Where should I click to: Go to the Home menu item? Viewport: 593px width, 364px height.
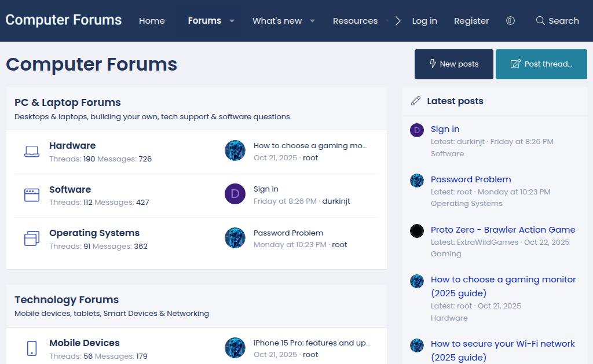pos(152,21)
